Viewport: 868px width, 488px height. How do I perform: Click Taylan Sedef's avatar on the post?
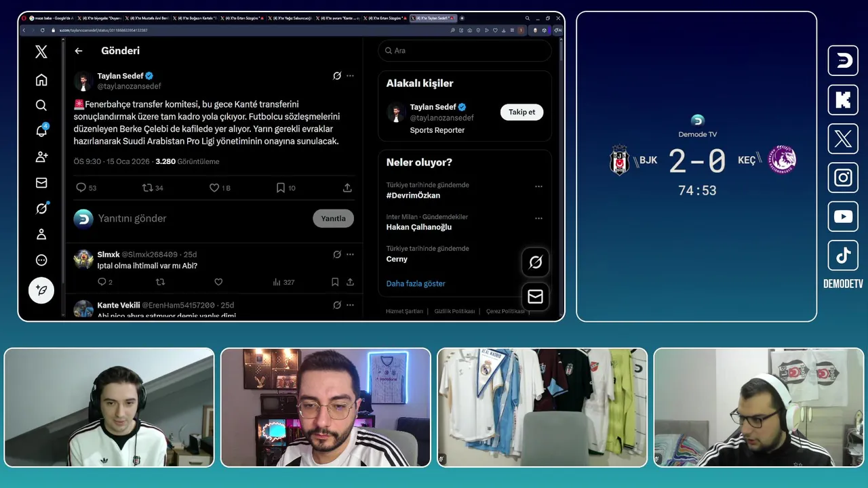tap(83, 81)
